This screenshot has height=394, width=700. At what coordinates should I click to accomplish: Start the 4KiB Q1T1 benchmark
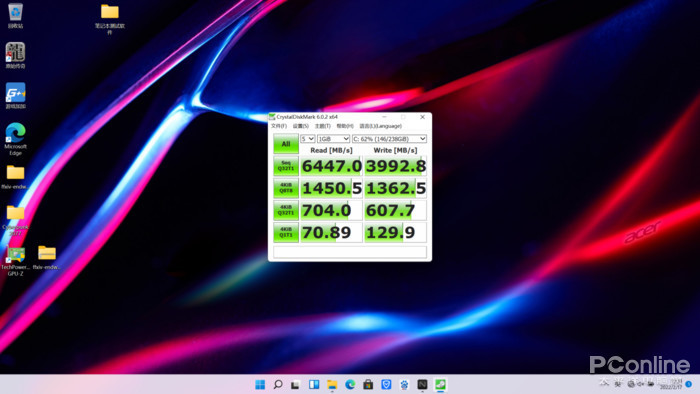pos(286,232)
